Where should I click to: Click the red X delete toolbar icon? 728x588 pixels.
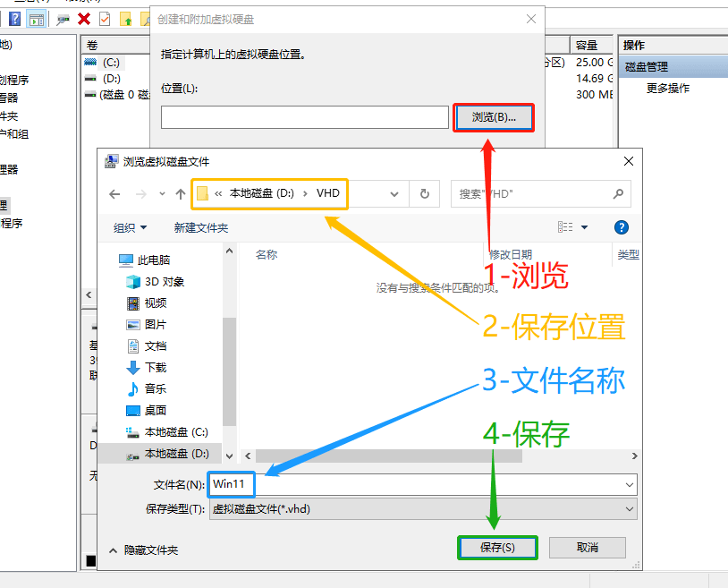point(84,19)
